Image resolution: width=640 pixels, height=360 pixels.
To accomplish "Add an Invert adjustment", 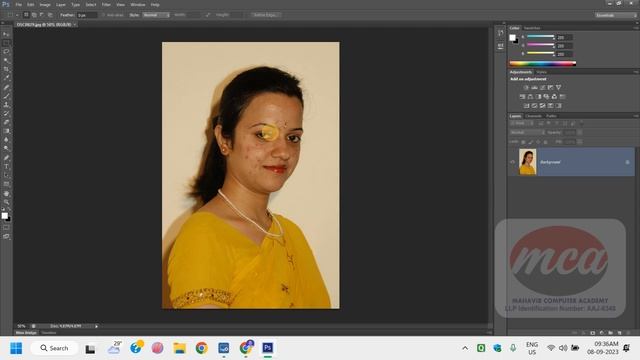I will point(526,106).
